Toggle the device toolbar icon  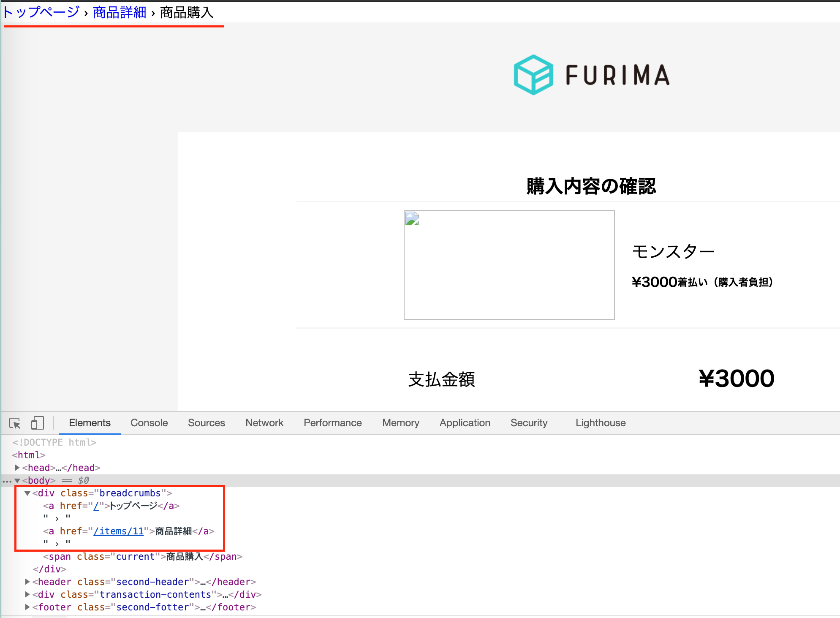click(x=37, y=423)
